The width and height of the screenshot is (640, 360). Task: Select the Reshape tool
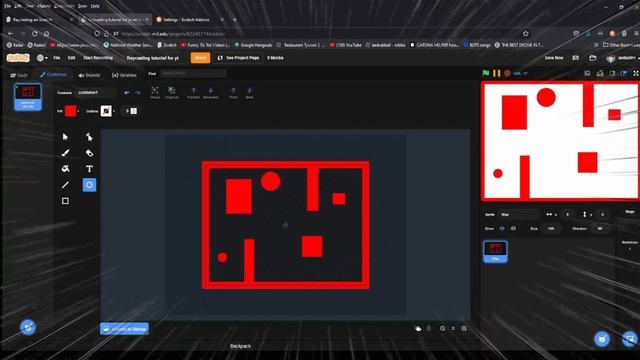[89, 137]
